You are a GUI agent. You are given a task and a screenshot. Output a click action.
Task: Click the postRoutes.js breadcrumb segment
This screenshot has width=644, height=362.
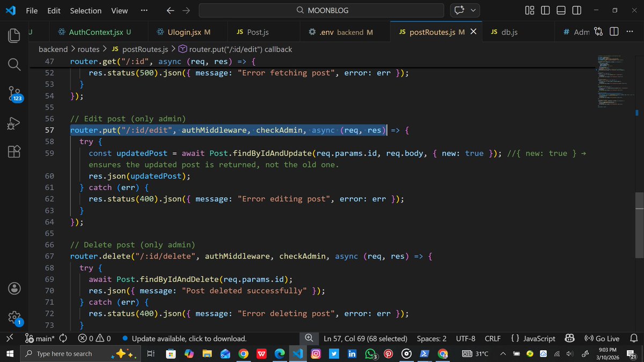pos(140,49)
